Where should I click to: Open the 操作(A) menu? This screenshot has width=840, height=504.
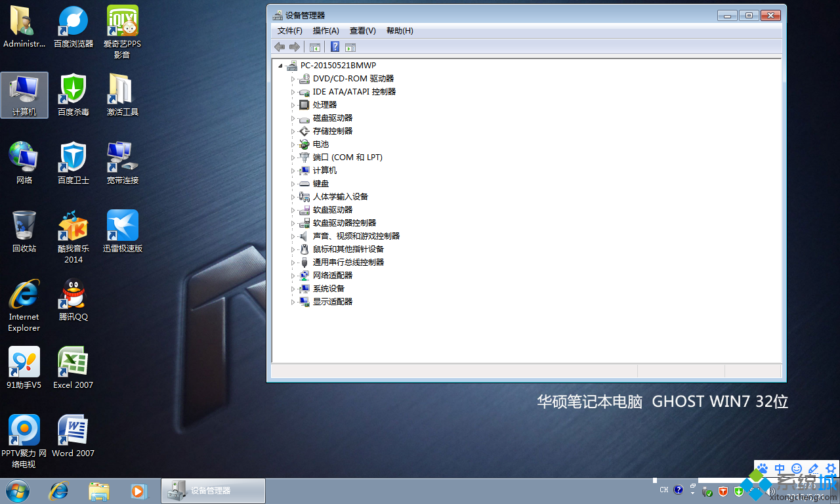pos(325,30)
